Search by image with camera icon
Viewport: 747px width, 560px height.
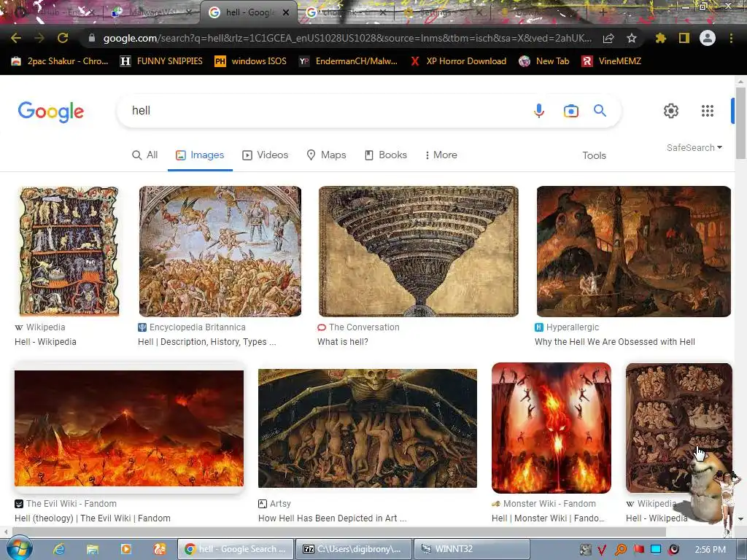[x=570, y=111]
